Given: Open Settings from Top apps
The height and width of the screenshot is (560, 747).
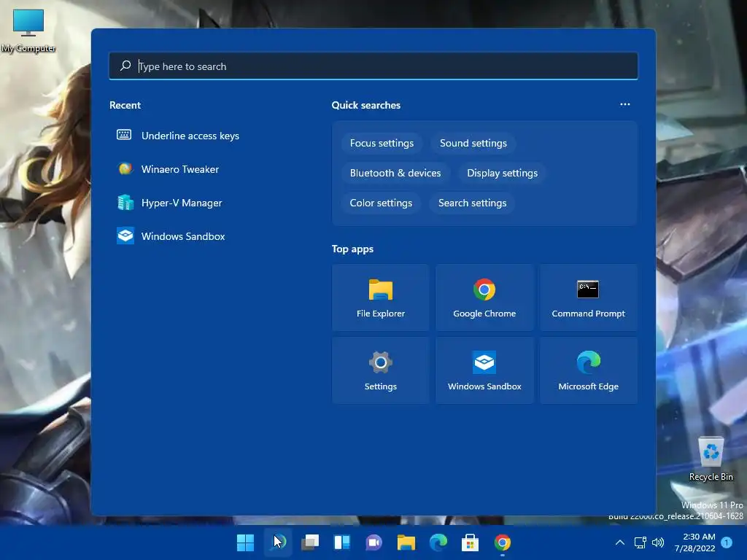Looking at the screenshot, I should (381, 370).
